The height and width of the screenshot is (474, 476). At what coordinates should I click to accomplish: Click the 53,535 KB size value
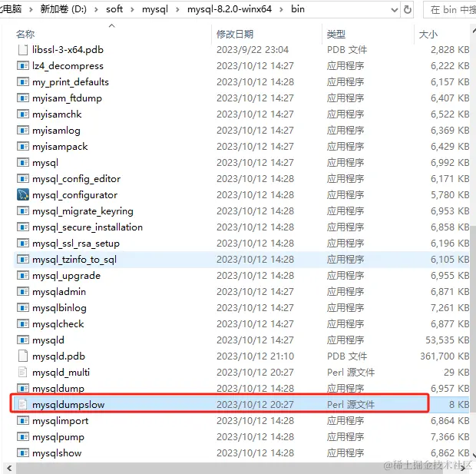(447, 340)
